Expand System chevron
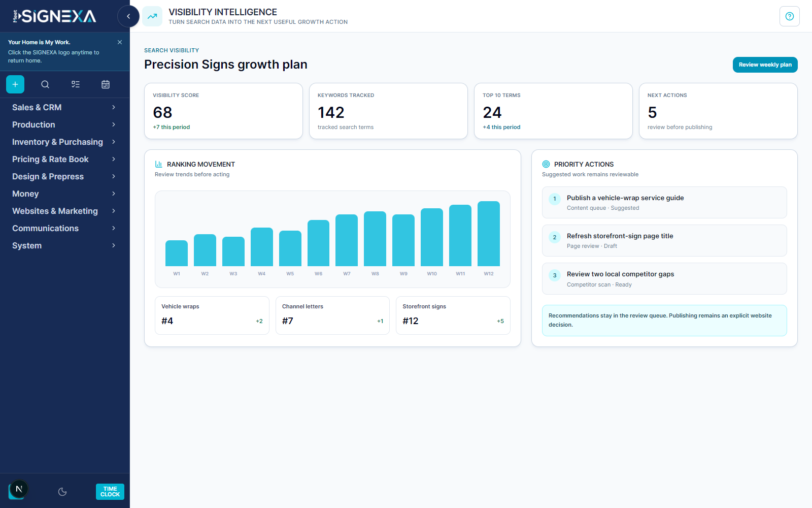 114,245
